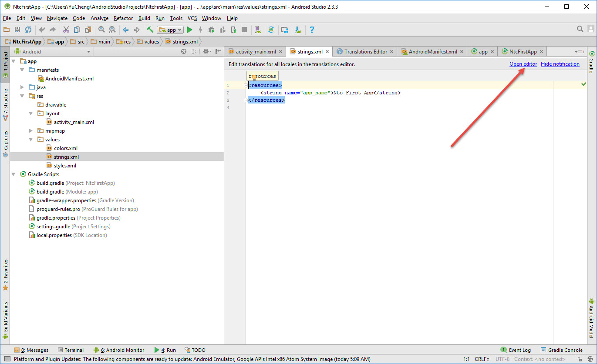Click the Cut scissors icon
Screen dimensions: 597x364
coord(66,30)
